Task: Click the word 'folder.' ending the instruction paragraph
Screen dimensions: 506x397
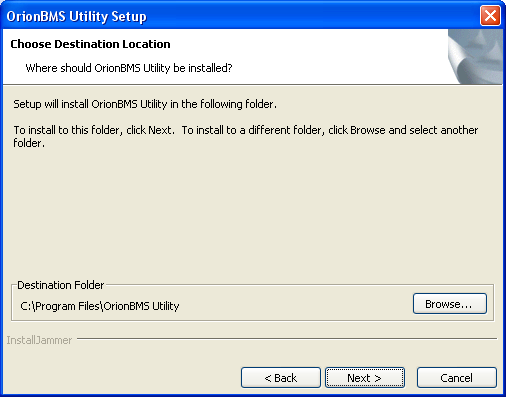Action: coord(29,143)
